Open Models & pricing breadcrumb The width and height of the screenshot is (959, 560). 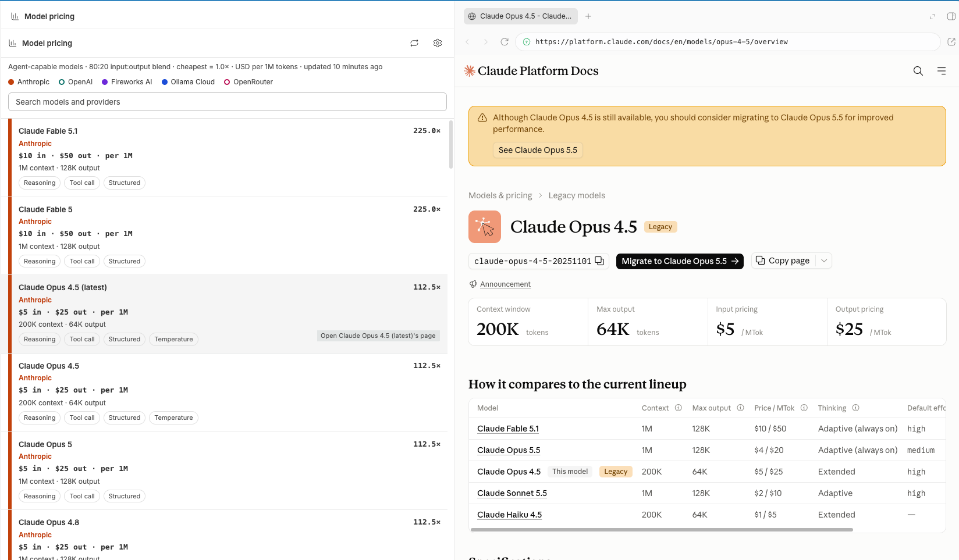(x=500, y=195)
